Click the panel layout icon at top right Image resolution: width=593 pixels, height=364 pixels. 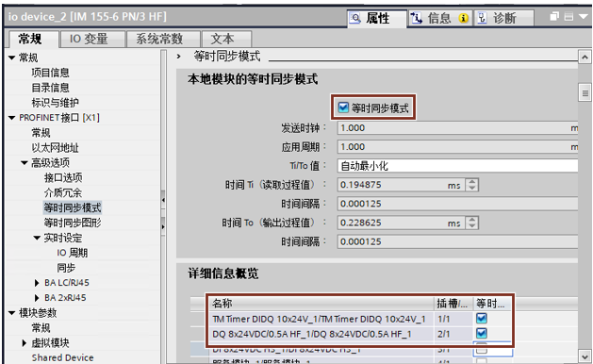pos(568,17)
